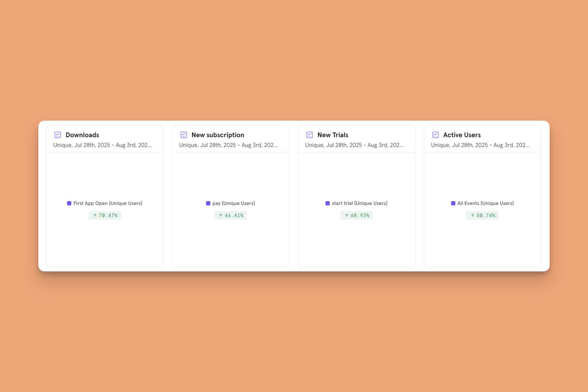Select the pay [Unique Users] legend
The width and height of the screenshot is (588, 392).
(x=231, y=203)
